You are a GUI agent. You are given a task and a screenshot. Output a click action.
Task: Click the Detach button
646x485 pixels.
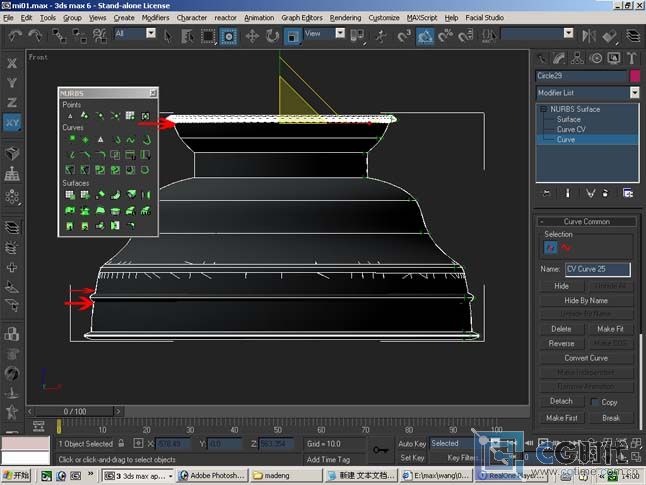(x=561, y=401)
